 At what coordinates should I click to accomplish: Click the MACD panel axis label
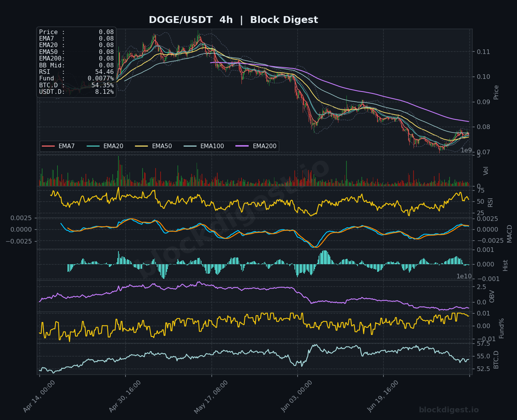[x=509, y=234]
